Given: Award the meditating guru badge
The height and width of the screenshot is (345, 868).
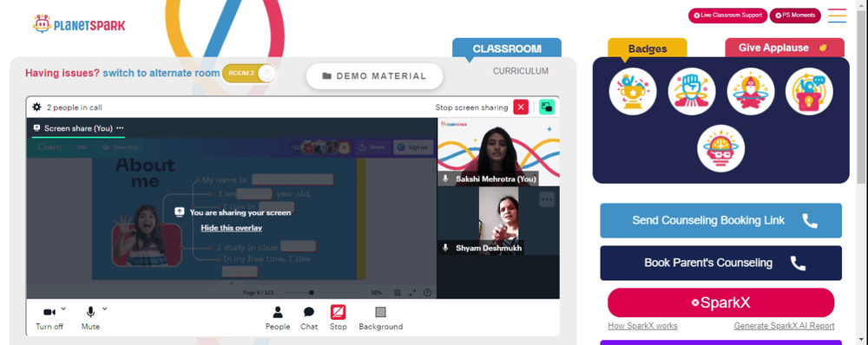Looking at the screenshot, I should 750,91.
